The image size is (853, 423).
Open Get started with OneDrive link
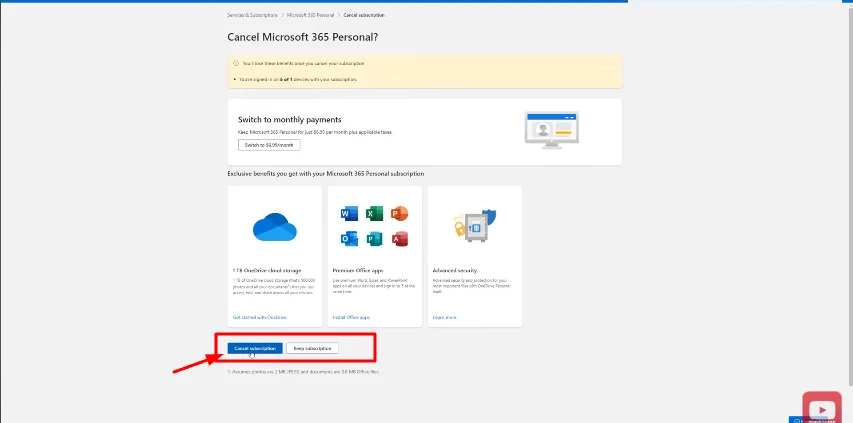(x=259, y=318)
